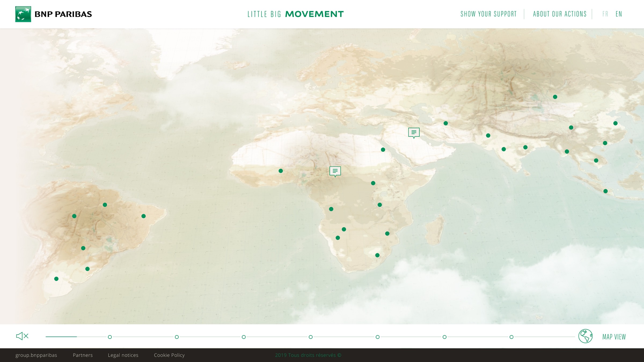The width and height of the screenshot is (644, 362).
Task: Open the Cookie Policy link
Action: pos(169,355)
